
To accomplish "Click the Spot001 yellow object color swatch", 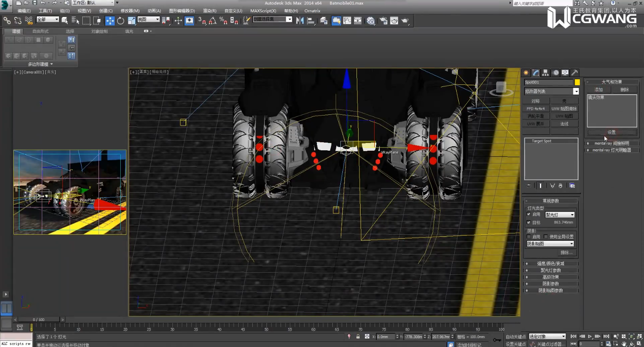I will [577, 82].
